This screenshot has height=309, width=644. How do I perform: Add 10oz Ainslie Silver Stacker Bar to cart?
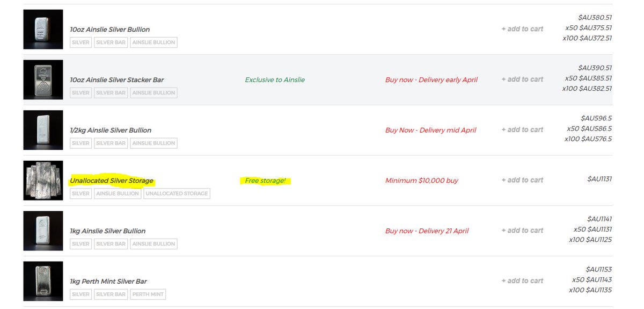coord(522,80)
